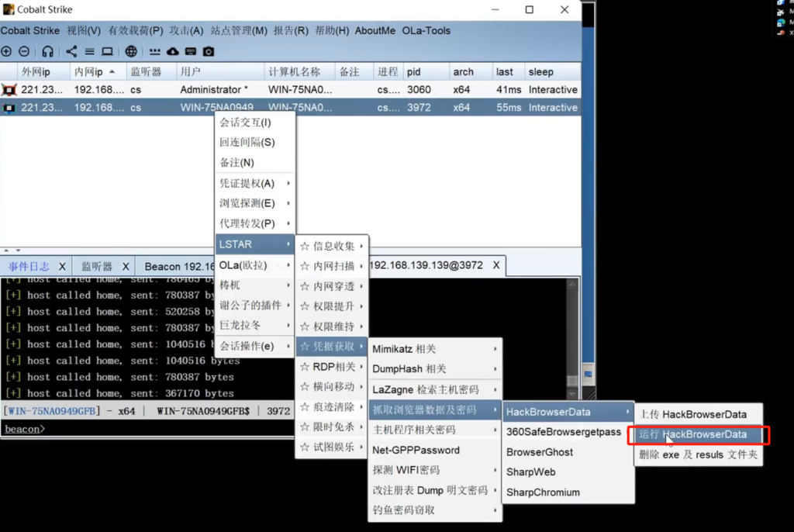Open LaZagne 检索主机密码 submenu
The image size is (794, 532).
click(435, 389)
